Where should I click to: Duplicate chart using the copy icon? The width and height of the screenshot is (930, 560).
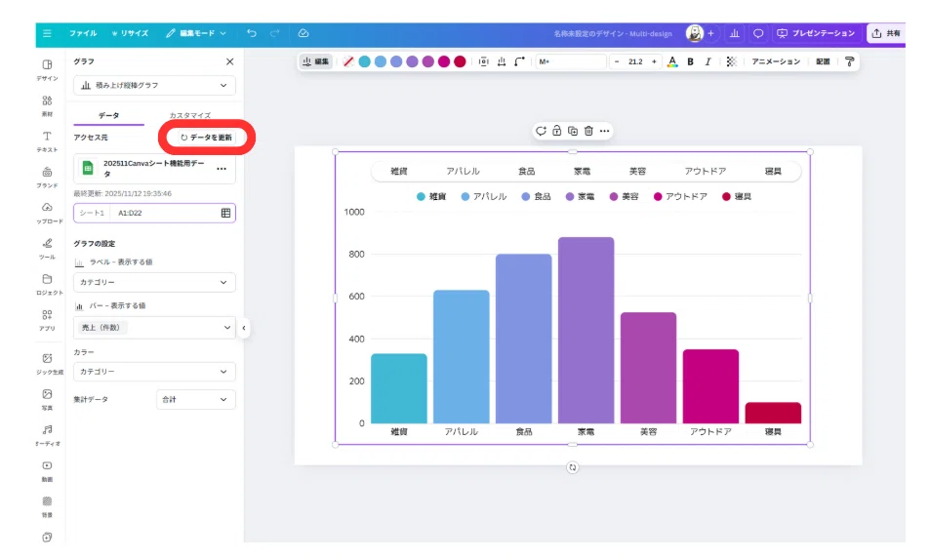(x=573, y=131)
